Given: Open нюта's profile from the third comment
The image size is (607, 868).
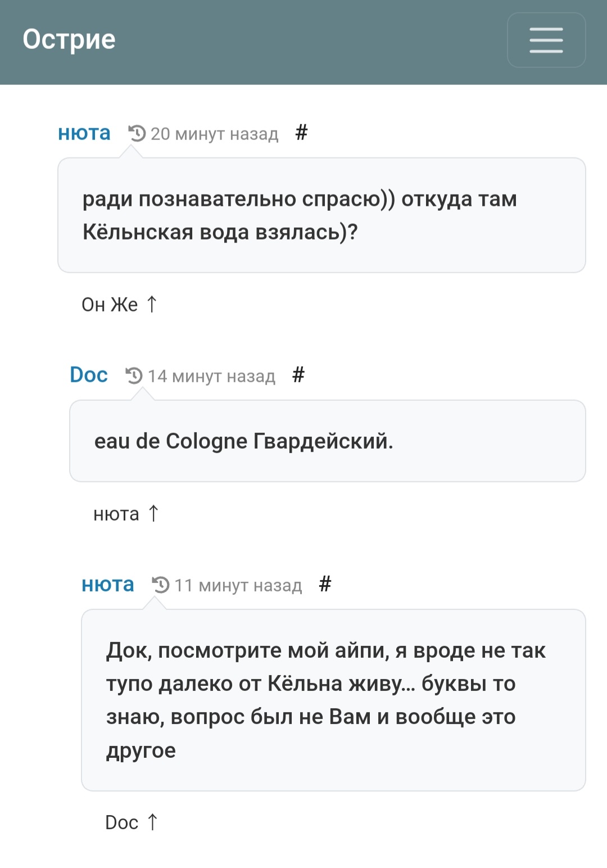Looking at the screenshot, I should point(108,585).
